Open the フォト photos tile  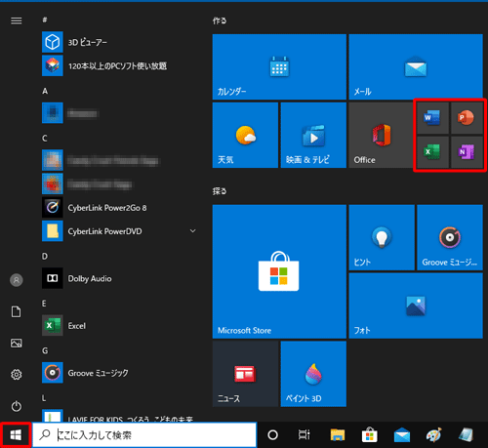[x=416, y=305]
